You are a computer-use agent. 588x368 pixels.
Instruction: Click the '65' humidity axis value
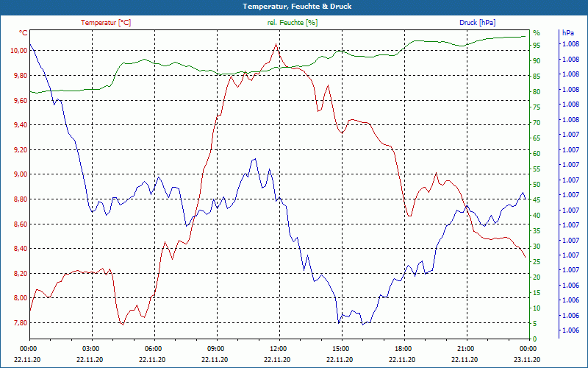[x=537, y=138]
